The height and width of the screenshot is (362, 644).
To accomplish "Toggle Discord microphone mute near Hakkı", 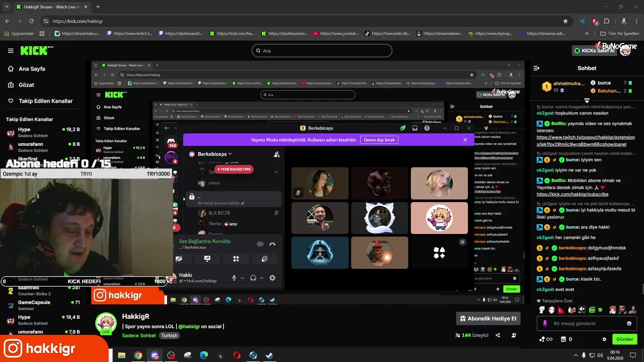I will [234, 278].
